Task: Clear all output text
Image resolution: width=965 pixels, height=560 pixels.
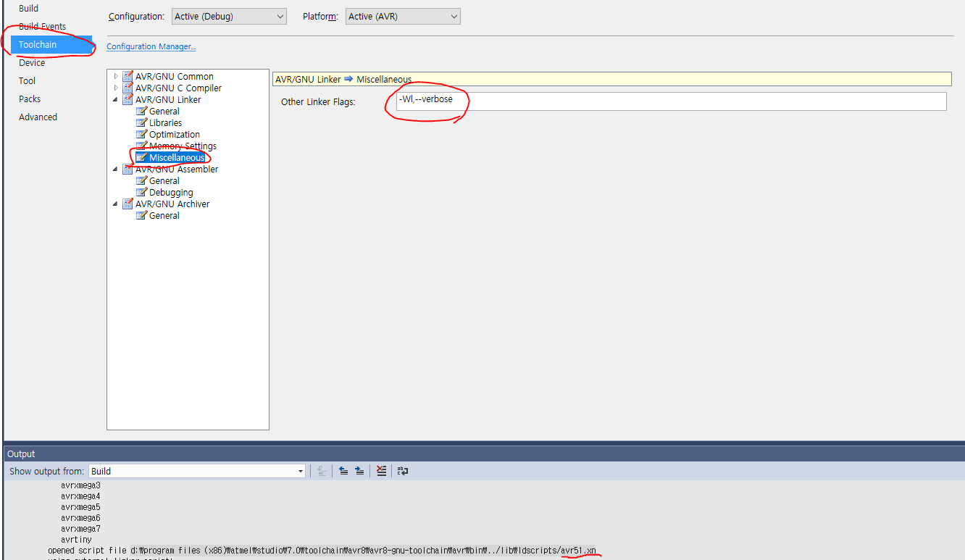Action: 382,471
